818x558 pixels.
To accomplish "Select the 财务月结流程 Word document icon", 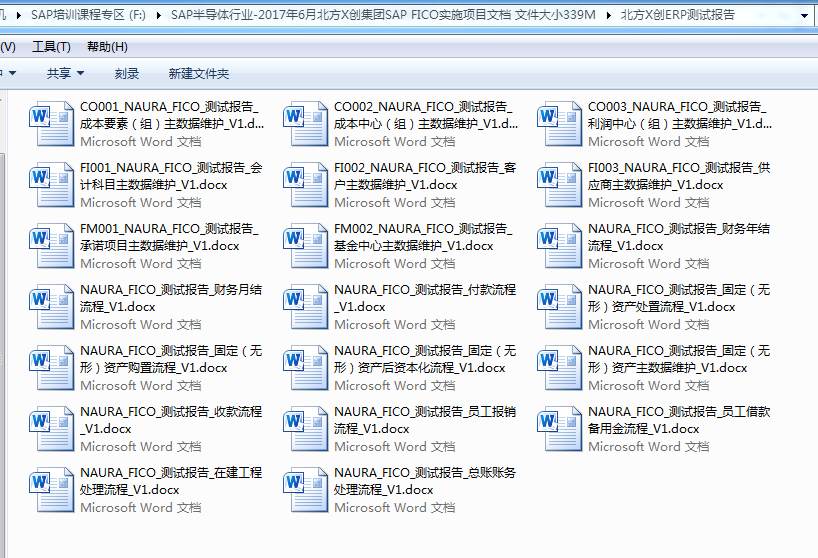I will (x=51, y=307).
